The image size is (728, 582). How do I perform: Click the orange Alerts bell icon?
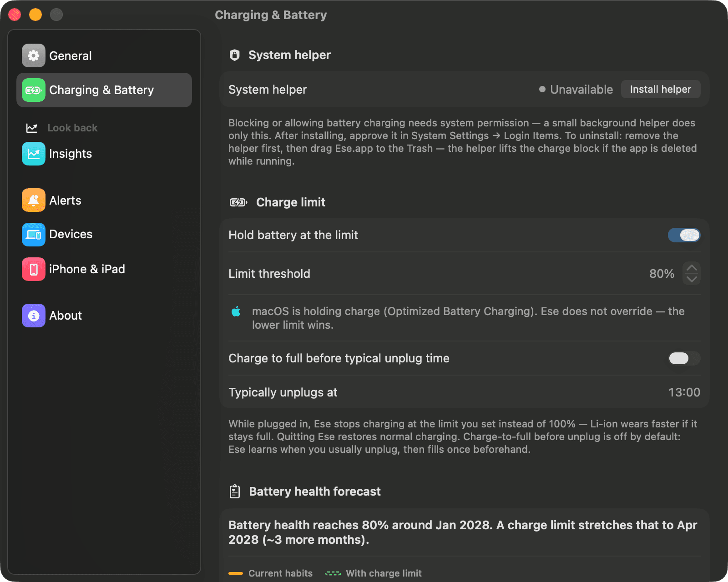pyautogui.click(x=34, y=200)
